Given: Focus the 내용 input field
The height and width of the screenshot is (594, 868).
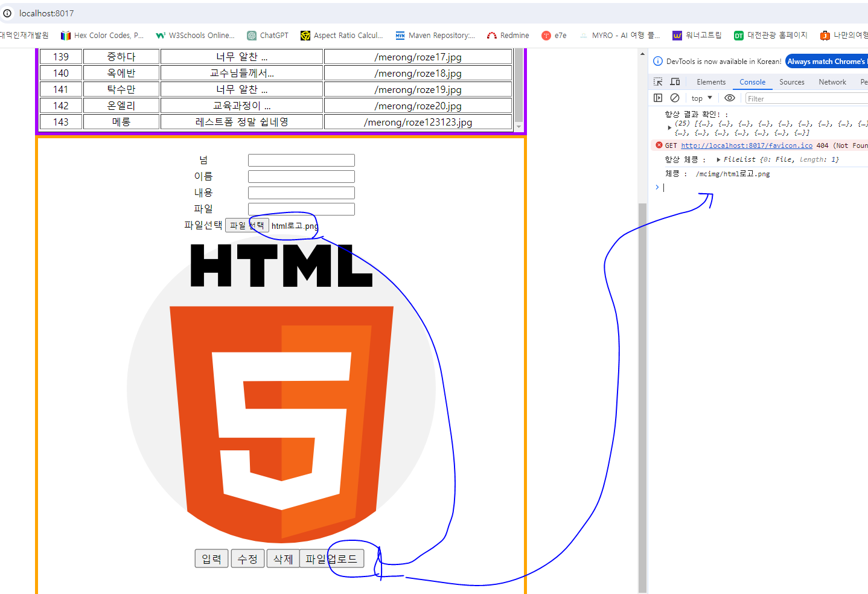Looking at the screenshot, I should coord(301,193).
